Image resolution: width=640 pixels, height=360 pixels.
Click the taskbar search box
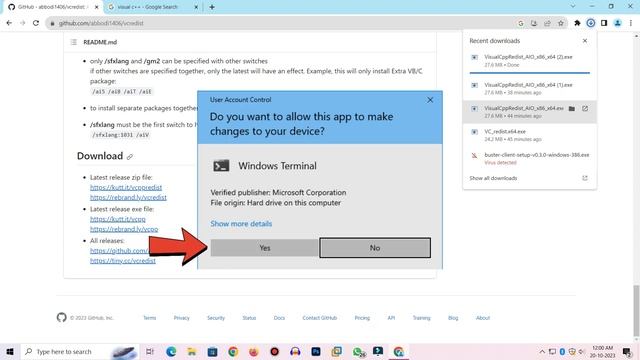80,351
